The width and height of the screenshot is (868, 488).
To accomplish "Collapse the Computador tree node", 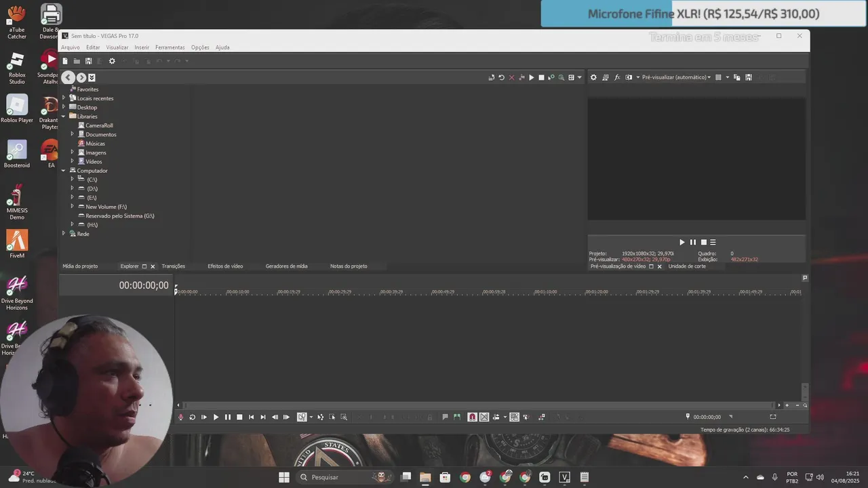I will click(x=64, y=171).
